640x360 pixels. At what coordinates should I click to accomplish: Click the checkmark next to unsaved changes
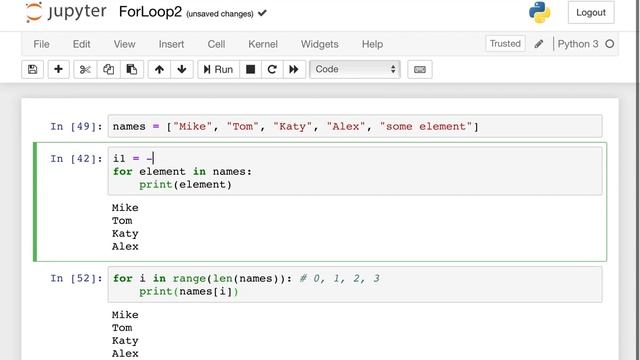262,13
